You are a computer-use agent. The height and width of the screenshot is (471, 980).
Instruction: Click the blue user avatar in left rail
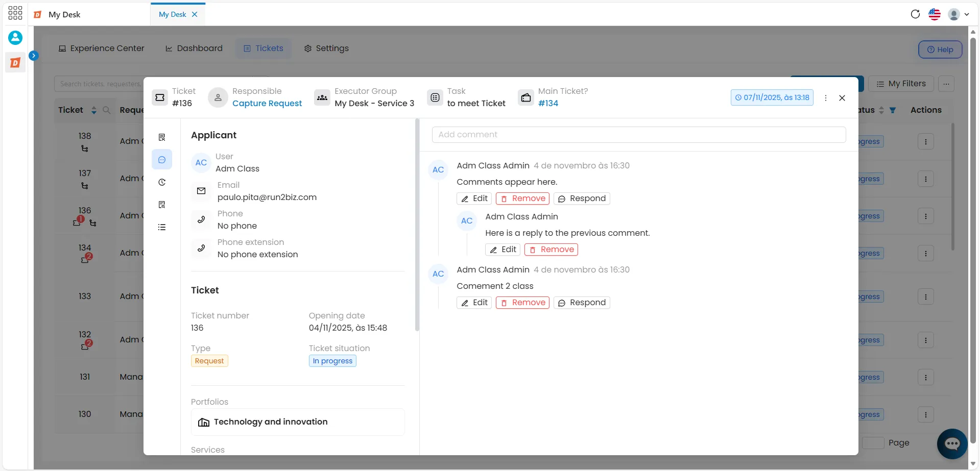pos(15,37)
